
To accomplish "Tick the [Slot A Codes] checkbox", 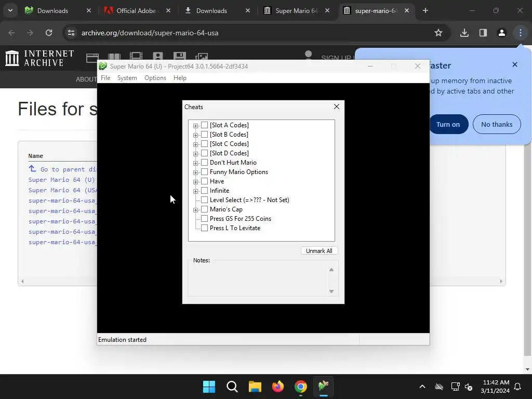I will (205, 125).
